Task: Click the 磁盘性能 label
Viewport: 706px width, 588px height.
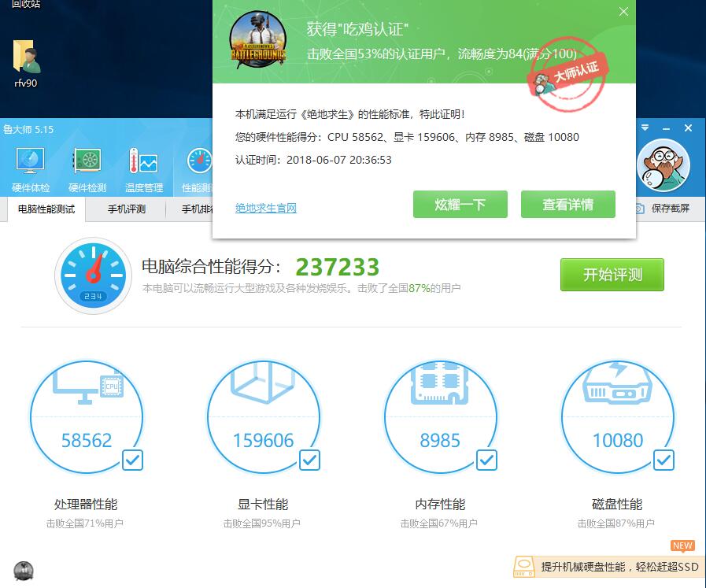Action: tap(617, 505)
